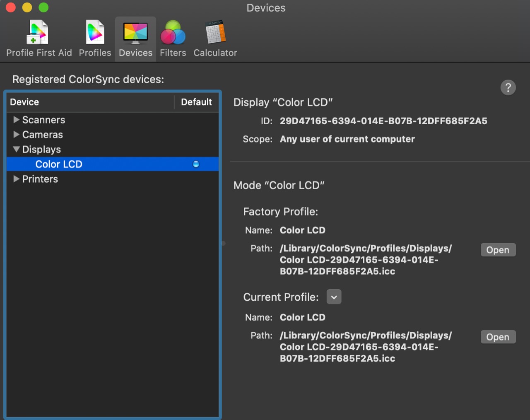Open the Factory Profile path file
This screenshot has height=420, width=530.
pos(498,250)
